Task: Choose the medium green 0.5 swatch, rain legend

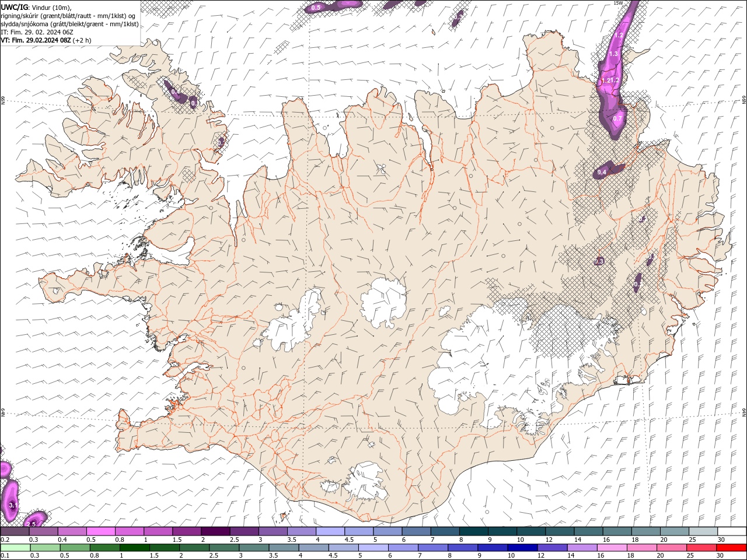Action: 75,548
